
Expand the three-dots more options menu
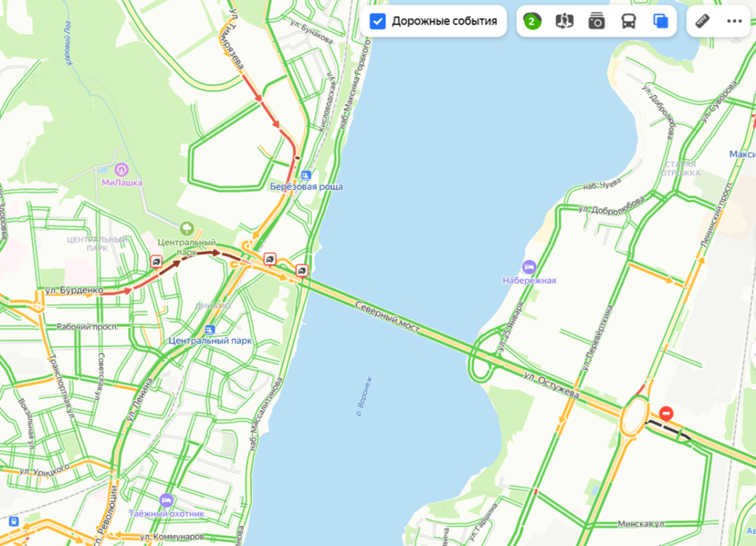(734, 21)
